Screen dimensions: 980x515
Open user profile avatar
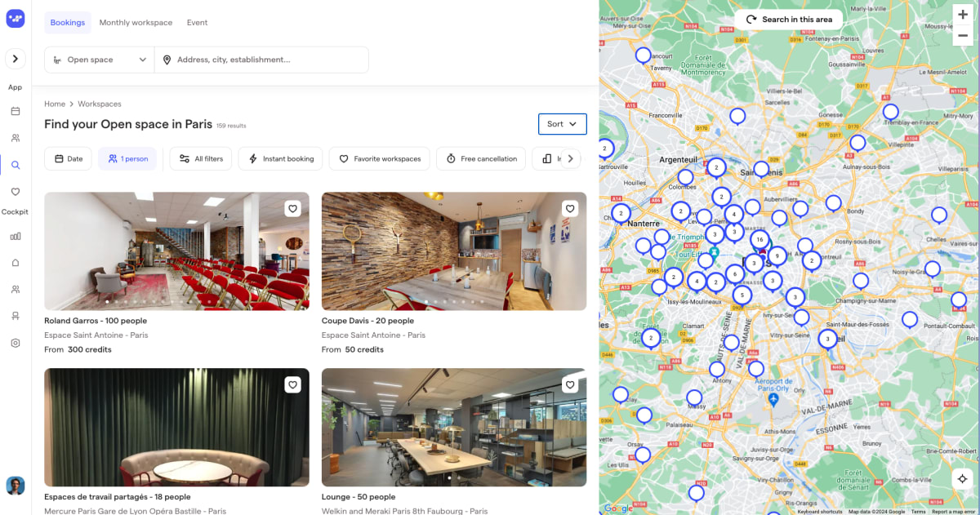pos(16,486)
